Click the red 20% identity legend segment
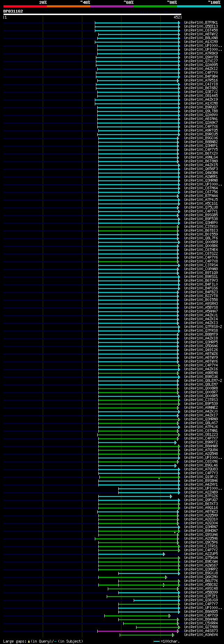224x644 pixels. point(25,6)
